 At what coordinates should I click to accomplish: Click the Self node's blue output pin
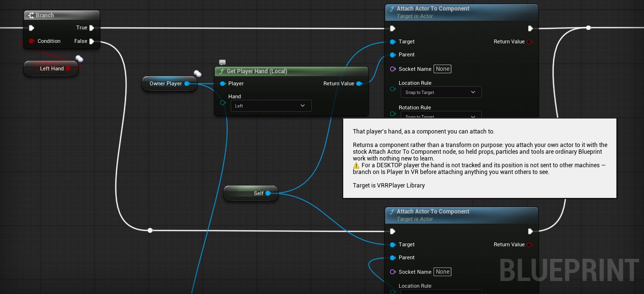[x=268, y=193]
